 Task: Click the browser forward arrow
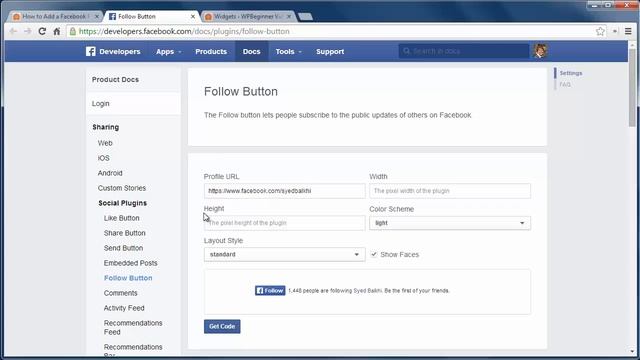pos(27,31)
